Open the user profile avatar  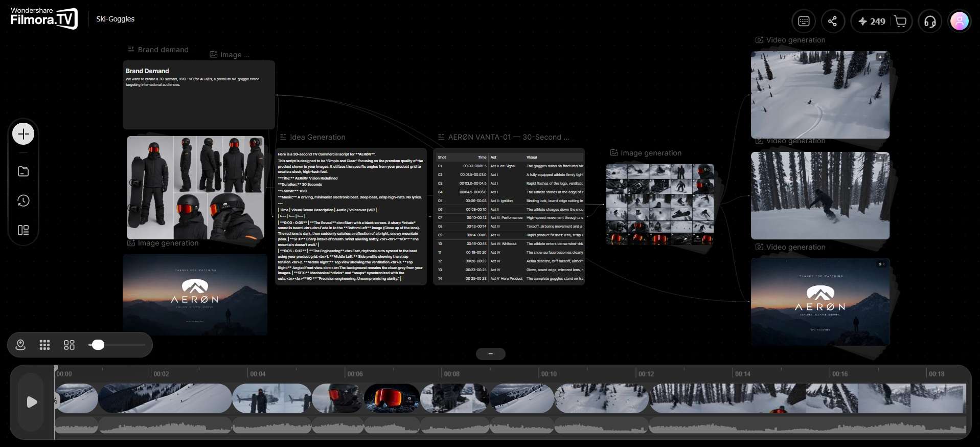tap(960, 21)
